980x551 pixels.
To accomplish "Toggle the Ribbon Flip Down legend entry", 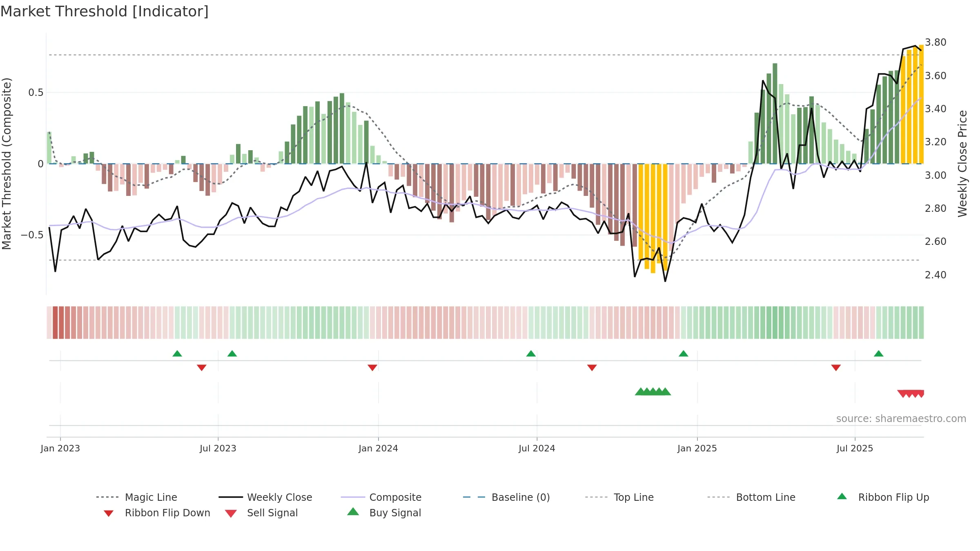I will [156, 513].
